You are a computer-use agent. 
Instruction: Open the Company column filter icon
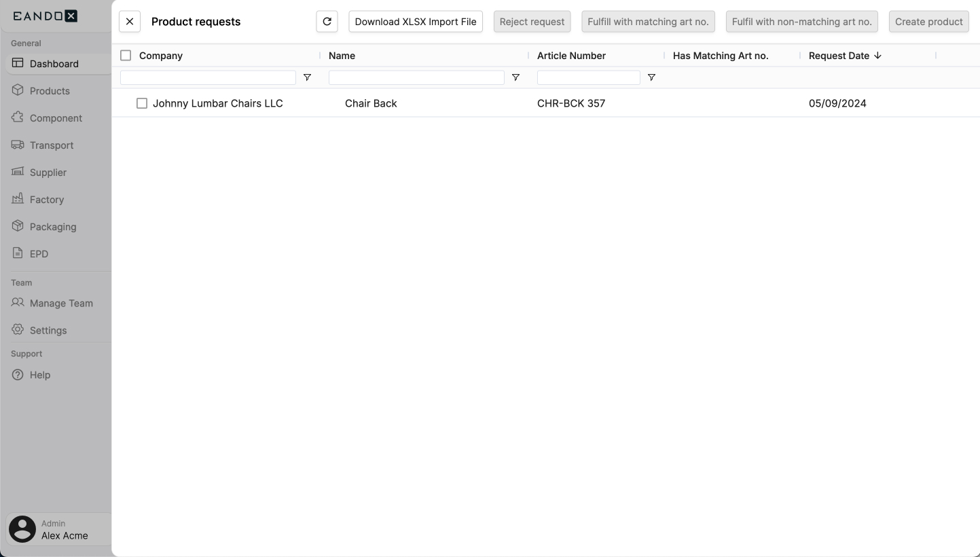(307, 78)
